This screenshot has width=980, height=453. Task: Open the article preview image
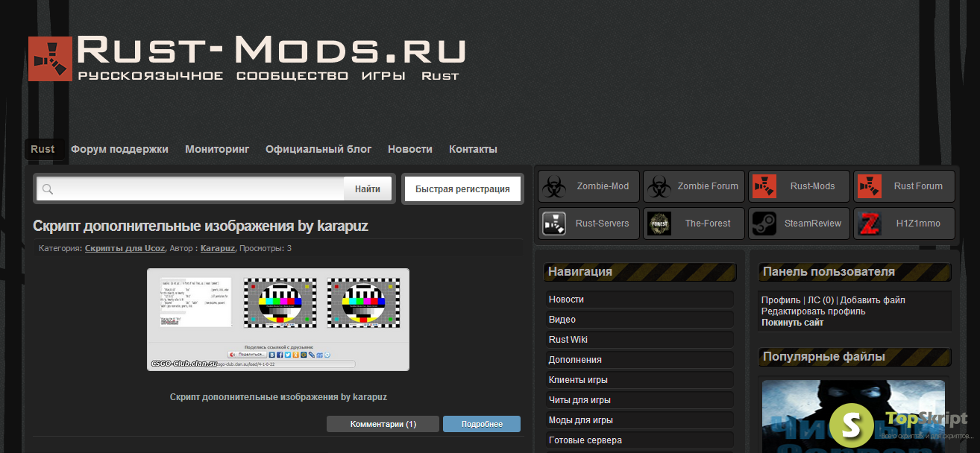(278, 320)
